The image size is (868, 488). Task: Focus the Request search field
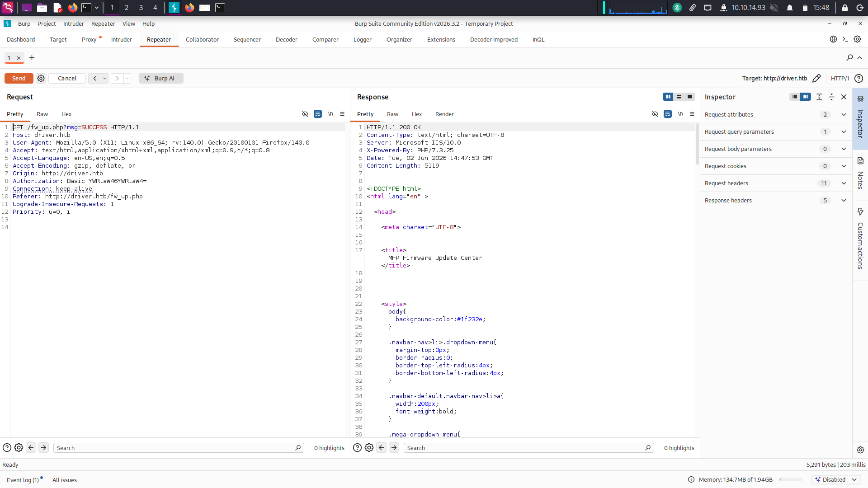coord(179,448)
